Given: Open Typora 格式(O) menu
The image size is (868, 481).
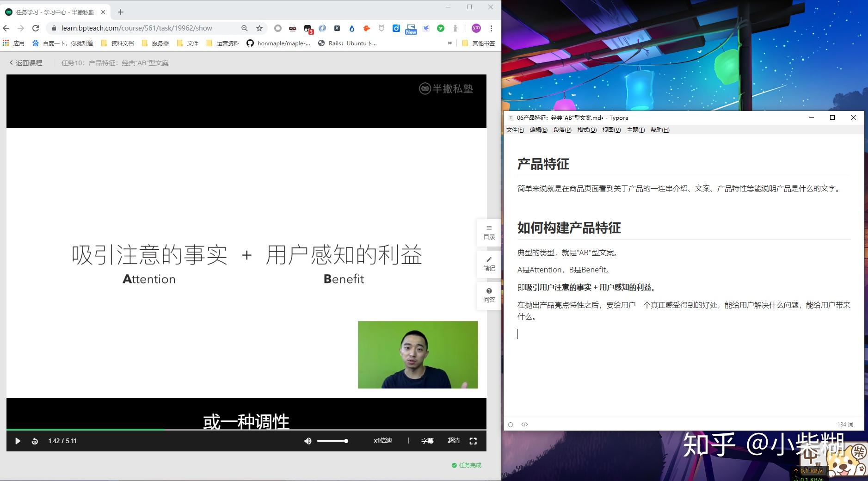Looking at the screenshot, I should point(587,130).
